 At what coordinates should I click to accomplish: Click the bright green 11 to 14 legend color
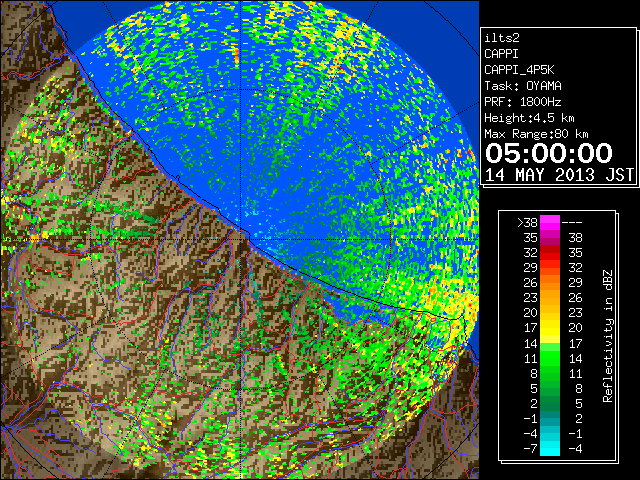point(550,358)
